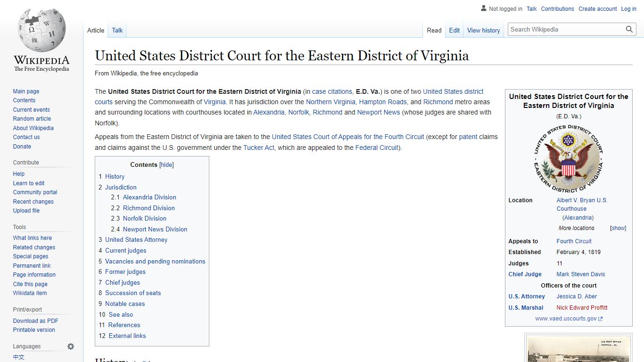The image size is (644, 362).
Task: Jump to Chief judges section
Action: [x=123, y=283]
